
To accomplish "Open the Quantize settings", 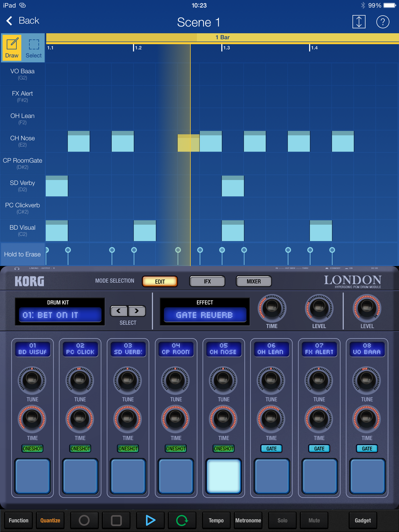I will coord(50,520).
